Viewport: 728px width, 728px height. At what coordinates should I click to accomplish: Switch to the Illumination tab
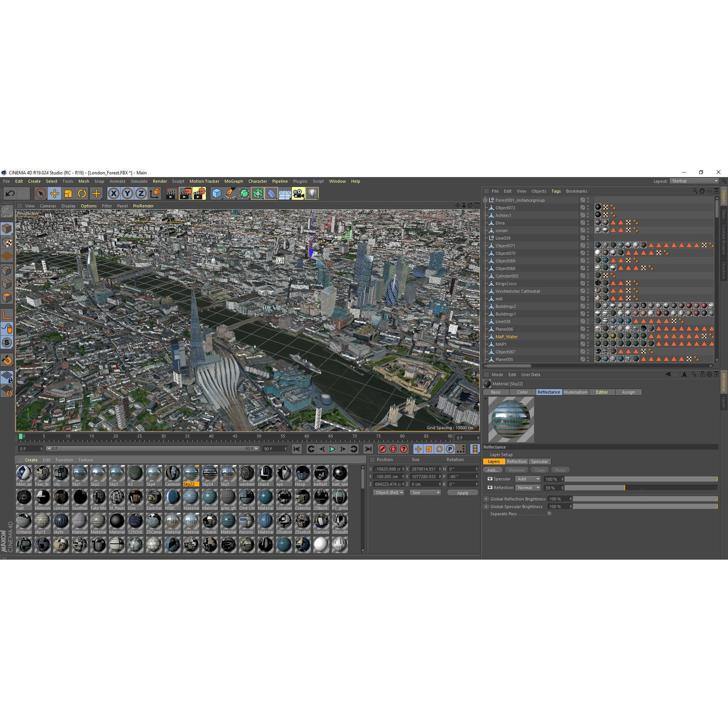click(575, 392)
